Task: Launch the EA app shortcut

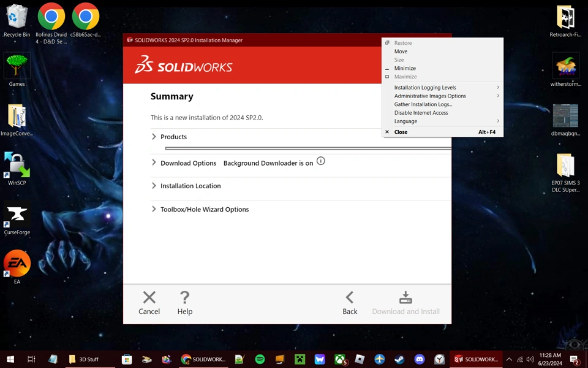Action: pyautogui.click(x=17, y=267)
